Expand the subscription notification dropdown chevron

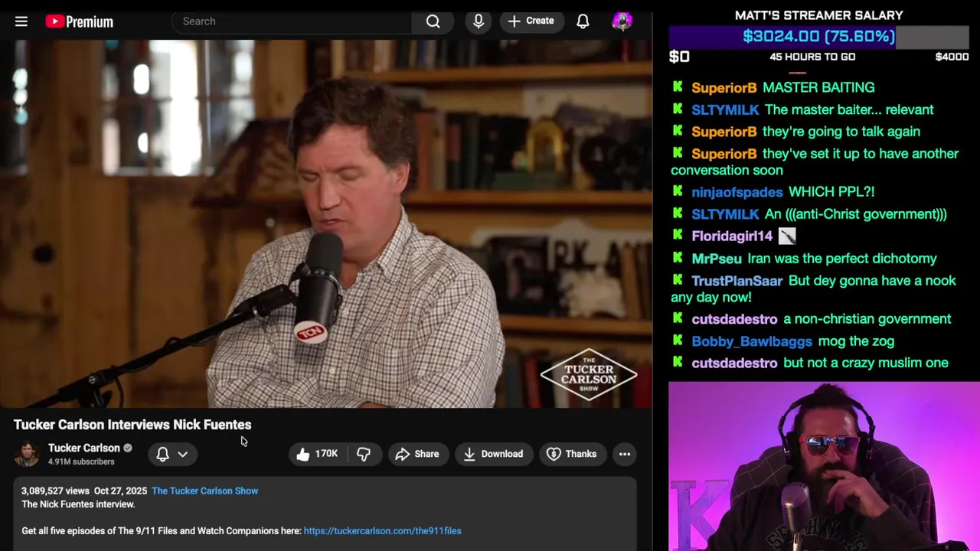click(x=183, y=454)
